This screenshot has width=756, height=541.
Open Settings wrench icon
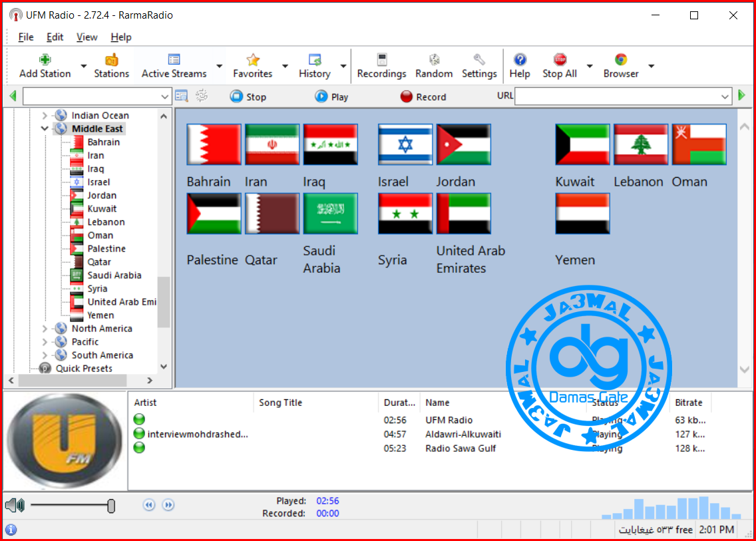pyautogui.click(x=479, y=60)
